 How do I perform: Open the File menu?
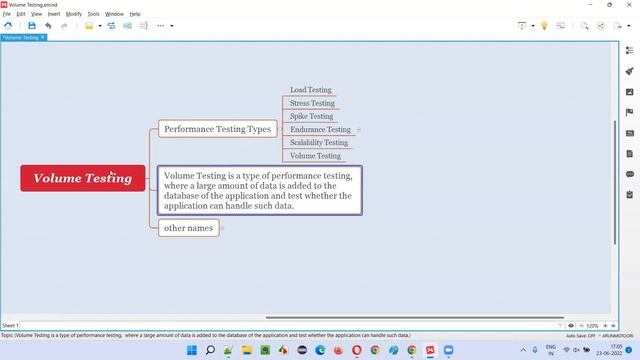[x=7, y=14]
